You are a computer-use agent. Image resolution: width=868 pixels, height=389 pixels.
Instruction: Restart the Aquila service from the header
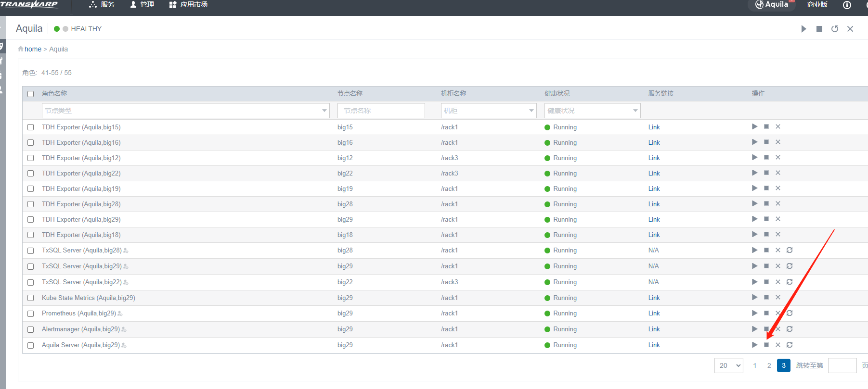pyautogui.click(x=835, y=29)
